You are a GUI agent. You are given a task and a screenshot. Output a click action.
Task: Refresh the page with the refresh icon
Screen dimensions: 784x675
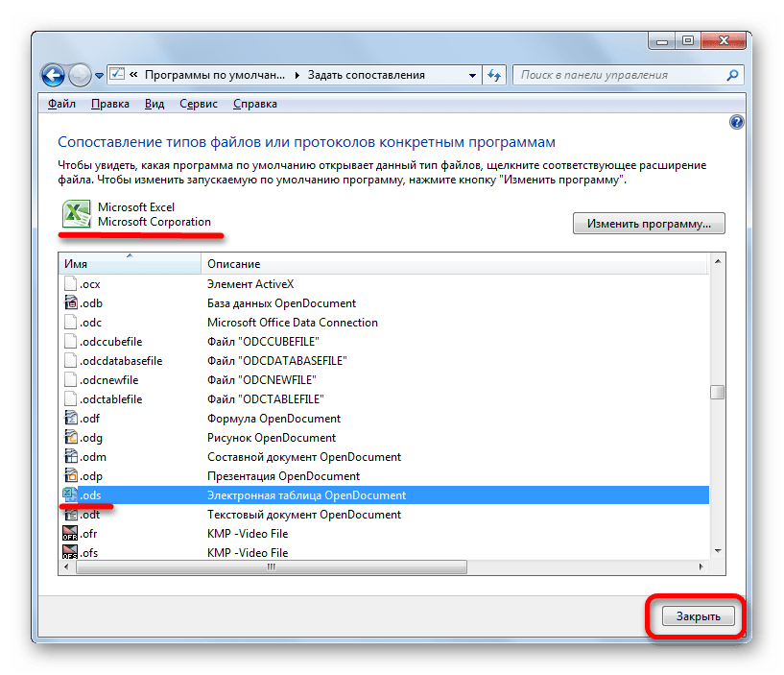click(x=494, y=75)
